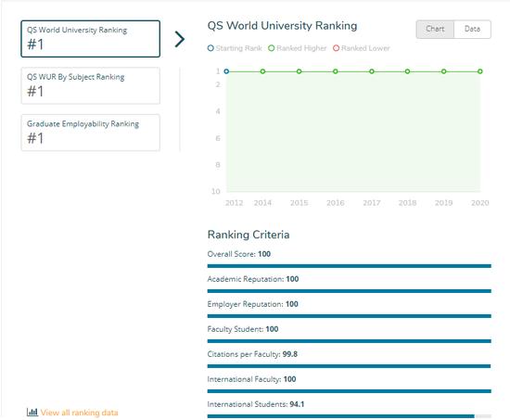
Task: Click the 2012 x-axis year label
Action: (234, 203)
